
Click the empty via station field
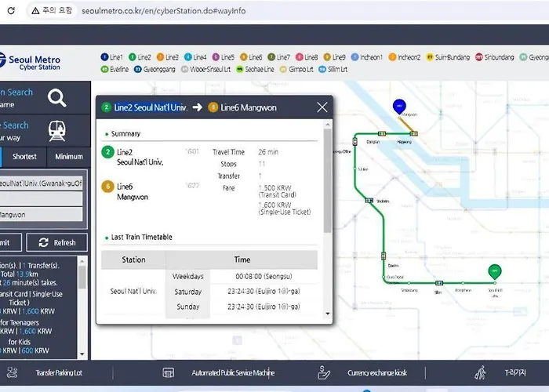(x=42, y=199)
